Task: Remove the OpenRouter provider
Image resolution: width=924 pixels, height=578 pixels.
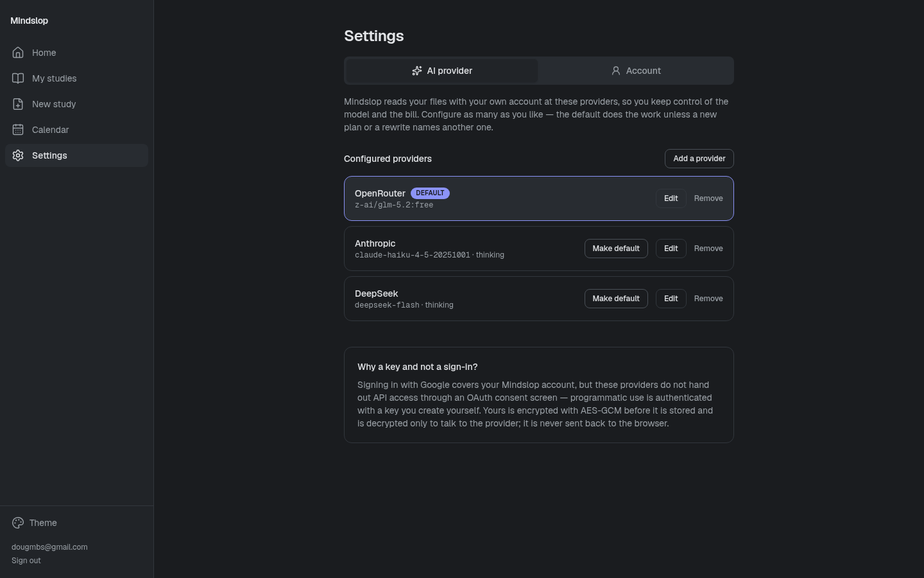Action: (x=708, y=198)
